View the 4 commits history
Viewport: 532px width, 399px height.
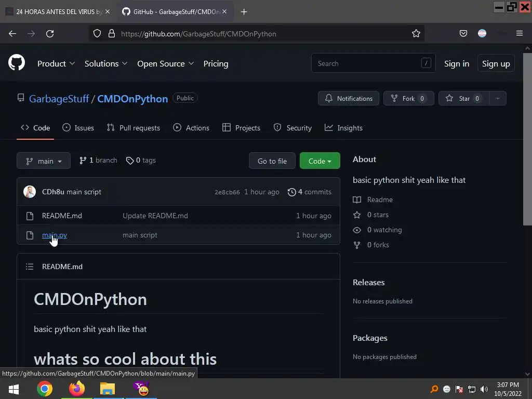coord(310,192)
